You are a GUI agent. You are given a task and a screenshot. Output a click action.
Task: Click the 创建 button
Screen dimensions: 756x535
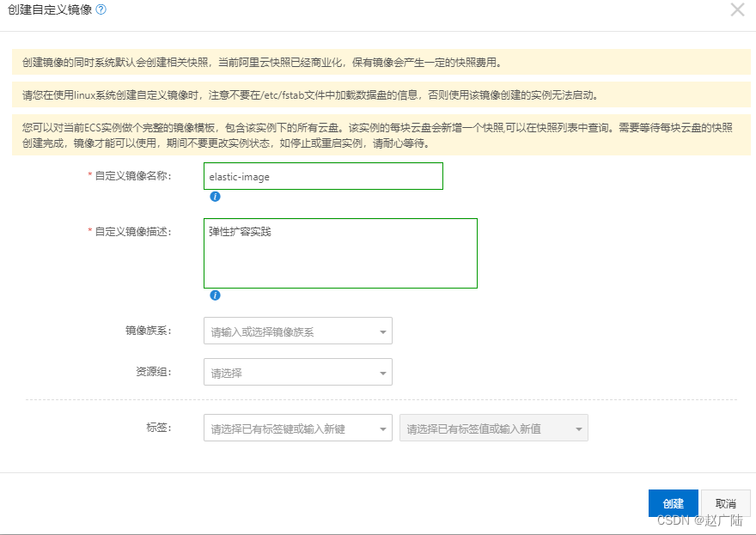point(673,503)
